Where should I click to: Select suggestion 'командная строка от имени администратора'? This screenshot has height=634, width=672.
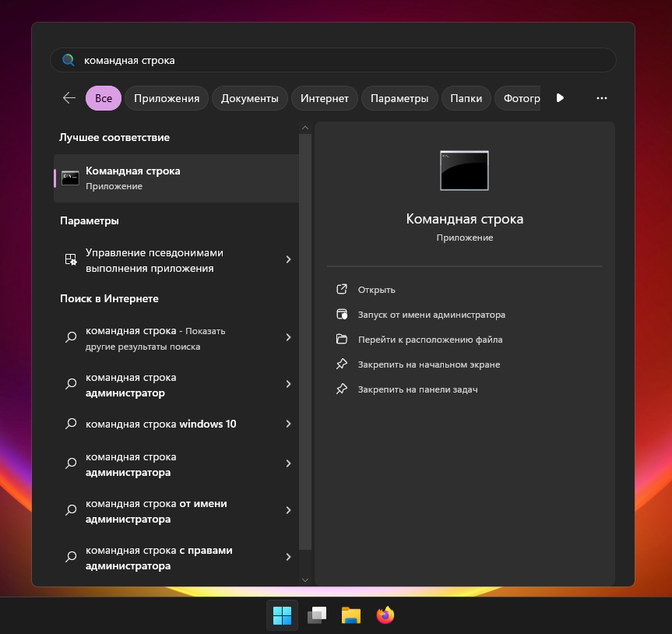coord(176,511)
